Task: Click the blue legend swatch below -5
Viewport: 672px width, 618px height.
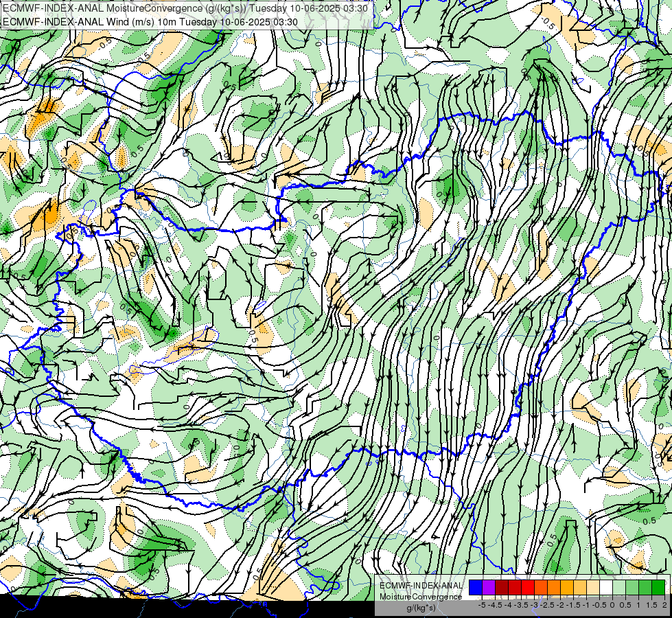Action: coord(476,587)
